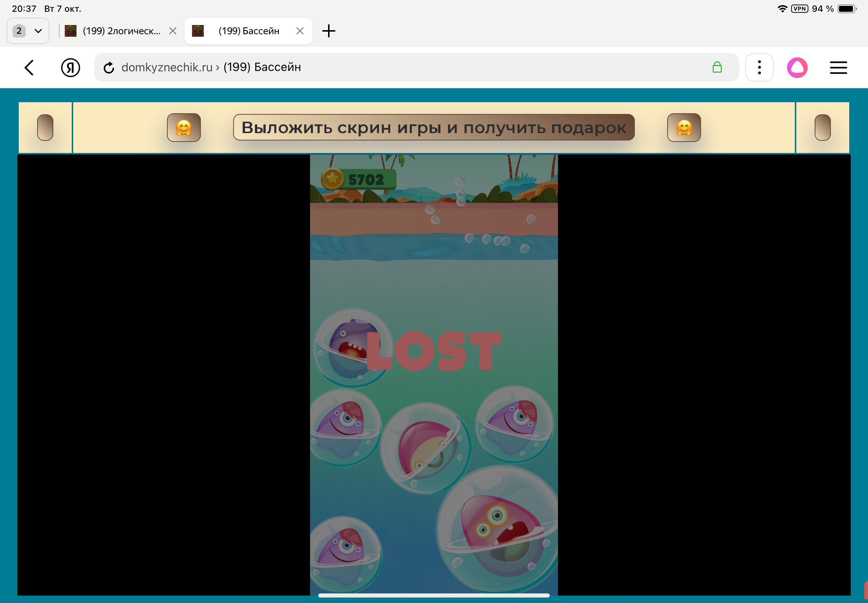Close the 2логическ... tab

click(173, 31)
